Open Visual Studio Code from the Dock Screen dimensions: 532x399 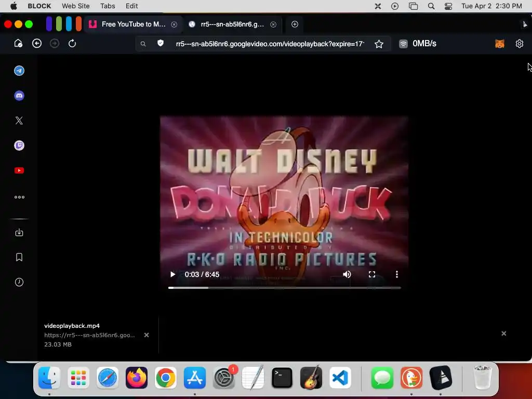tap(340, 378)
